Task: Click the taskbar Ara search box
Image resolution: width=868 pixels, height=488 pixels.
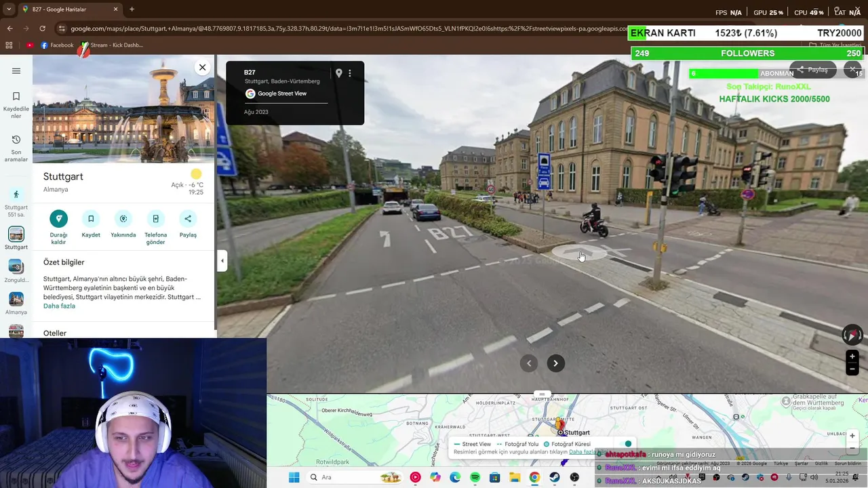Action: pos(355,477)
